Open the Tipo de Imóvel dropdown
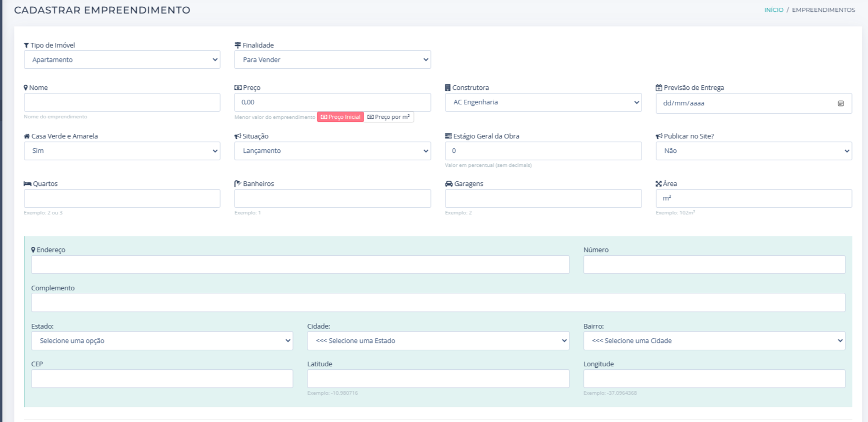Viewport: 868px width, 422px height. (x=122, y=60)
